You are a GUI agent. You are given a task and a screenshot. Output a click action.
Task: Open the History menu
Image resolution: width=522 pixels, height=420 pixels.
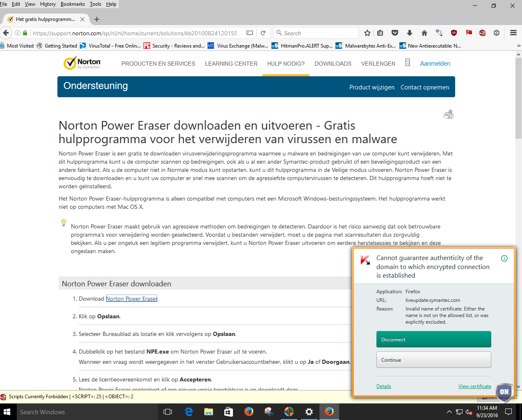click(48, 4)
